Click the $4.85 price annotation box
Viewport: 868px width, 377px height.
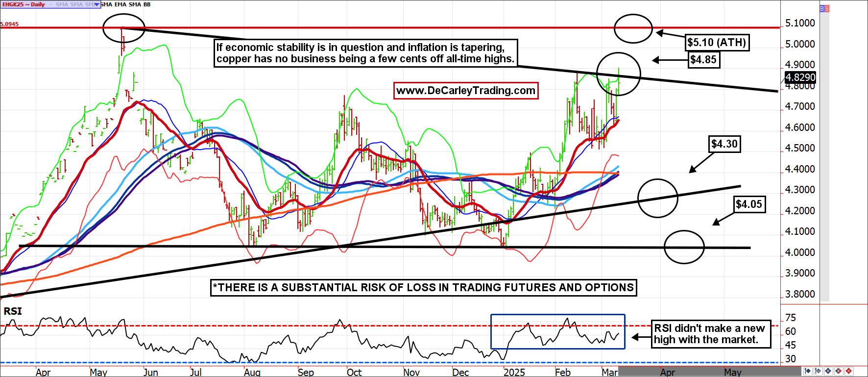coord(703,60)
